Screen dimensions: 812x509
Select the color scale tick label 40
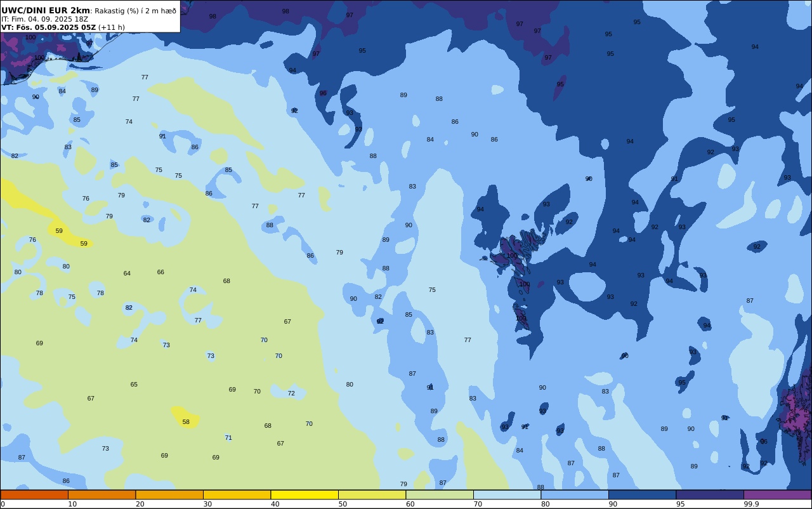275,504
